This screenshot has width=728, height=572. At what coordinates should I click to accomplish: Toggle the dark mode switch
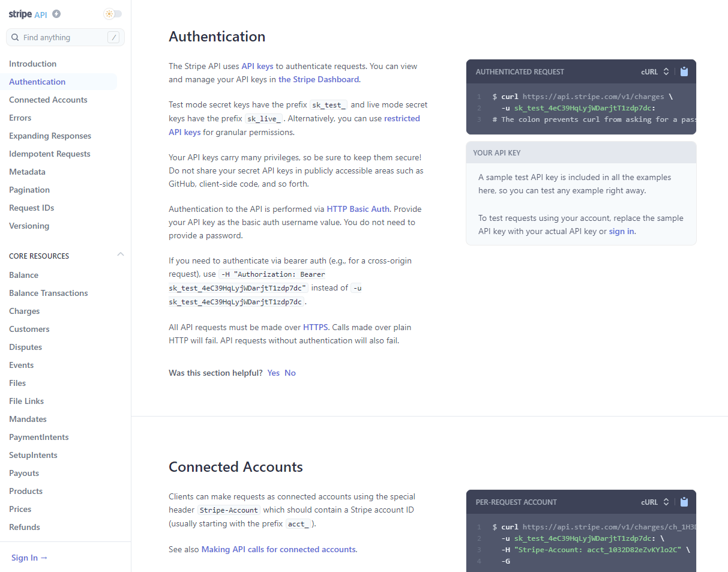tap(112, 13)
